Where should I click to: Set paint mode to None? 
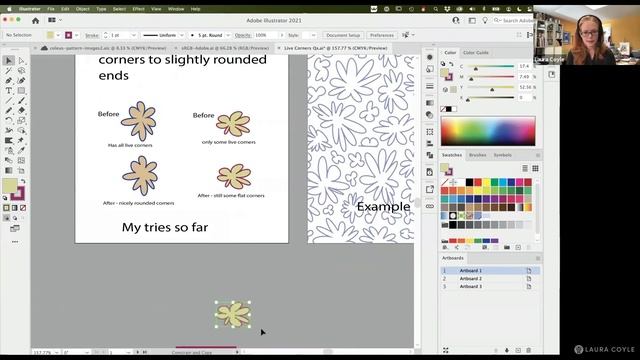[23, 208]
